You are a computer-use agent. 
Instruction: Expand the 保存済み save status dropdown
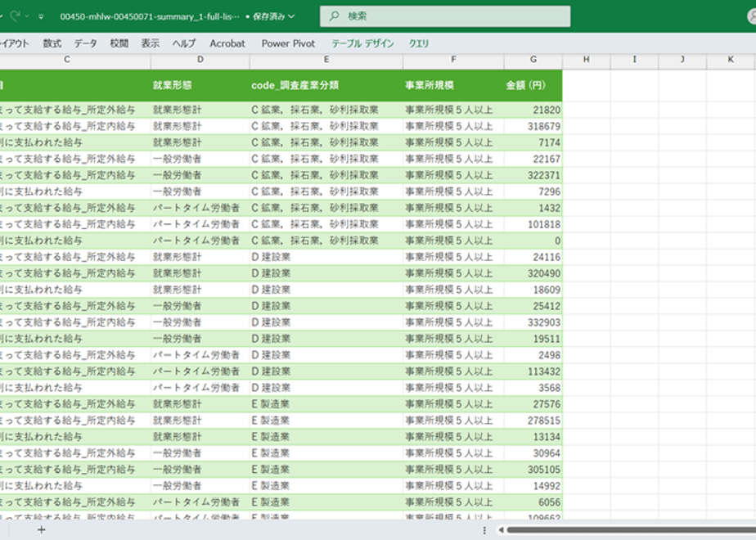pos(291,16)
